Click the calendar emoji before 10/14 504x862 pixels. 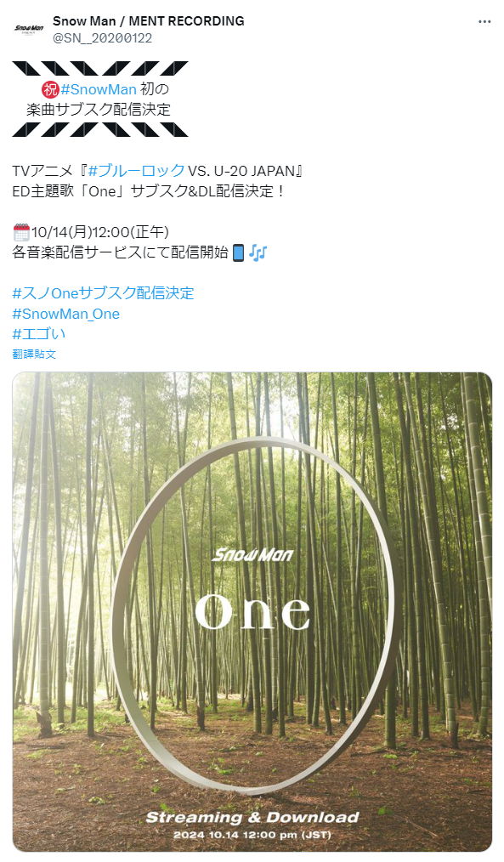click(x=21, y=233)
